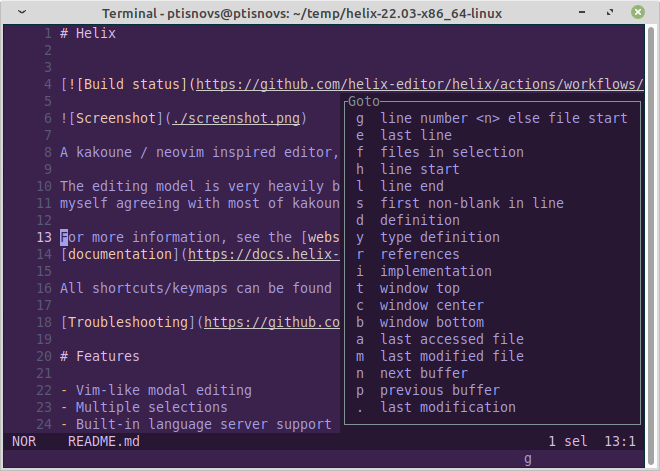Click line number 20 in gutter

44,357
